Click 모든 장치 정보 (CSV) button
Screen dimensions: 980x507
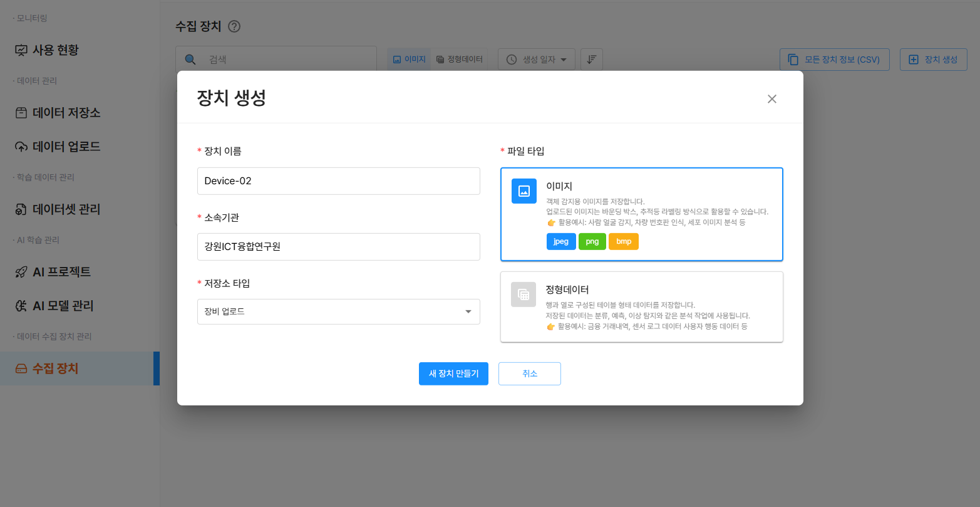835,60
